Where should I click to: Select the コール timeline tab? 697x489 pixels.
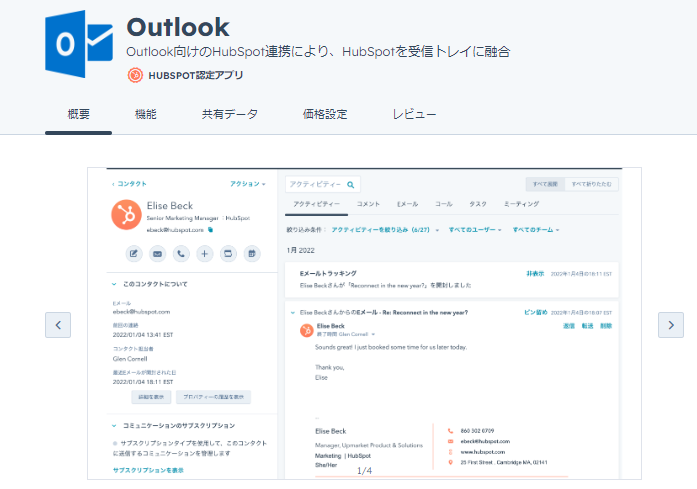click(444, 204)
